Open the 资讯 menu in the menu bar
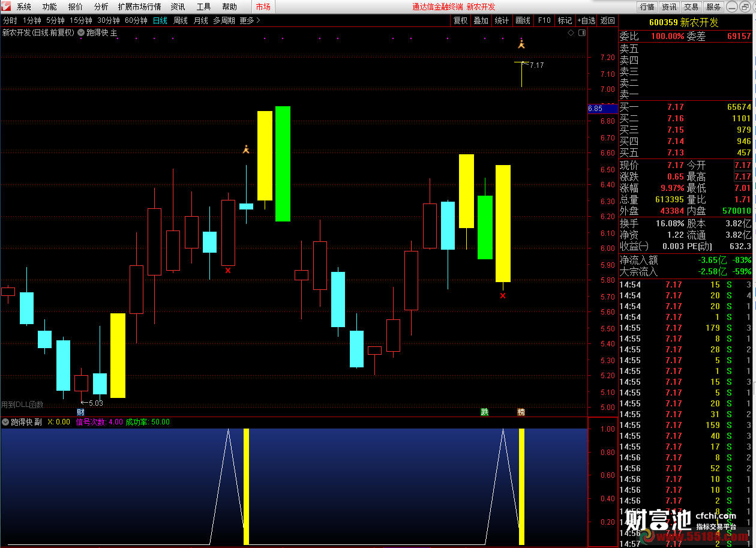Viewport: 756px width, 548px height. click(178, 7)
